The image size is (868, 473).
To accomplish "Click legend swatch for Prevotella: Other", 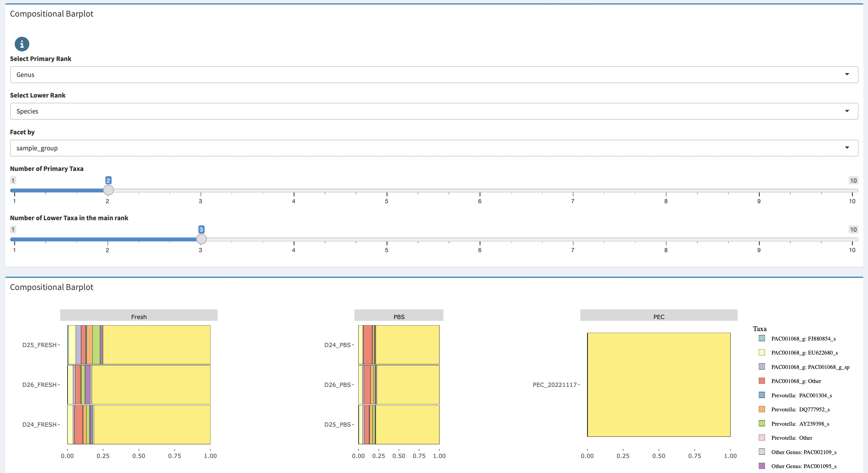I will coord(762,438).
